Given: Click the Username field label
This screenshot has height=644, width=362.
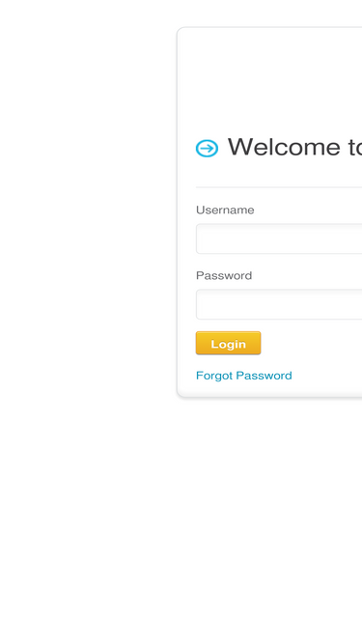Looking at the screenshot, I should [225, 210].
